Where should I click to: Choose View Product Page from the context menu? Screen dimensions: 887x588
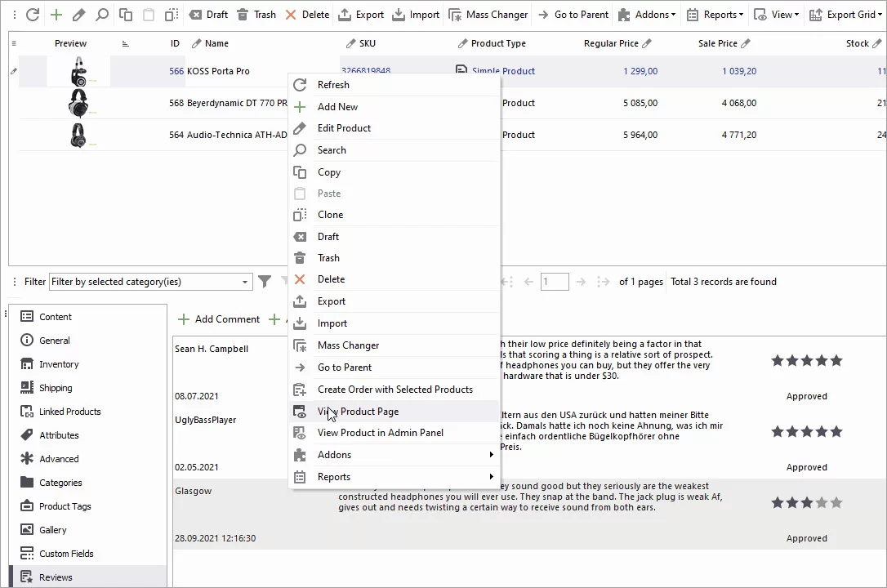click(358, 412)
